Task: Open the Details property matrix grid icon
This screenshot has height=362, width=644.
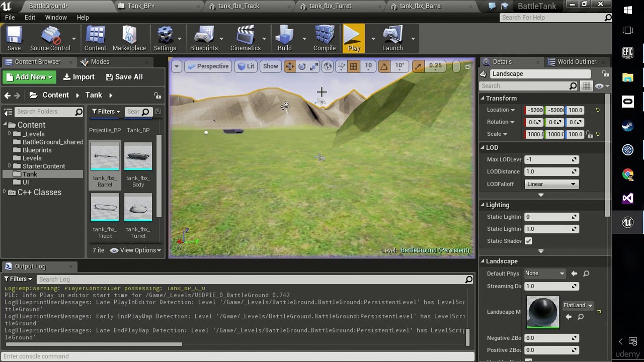Action: coord(587,86)
